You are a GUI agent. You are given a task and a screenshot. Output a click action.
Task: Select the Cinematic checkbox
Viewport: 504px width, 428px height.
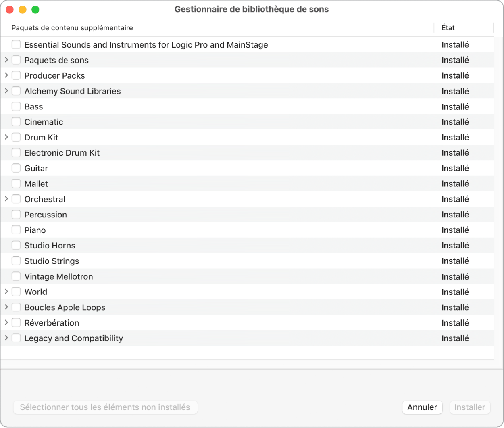click(16, 122)
